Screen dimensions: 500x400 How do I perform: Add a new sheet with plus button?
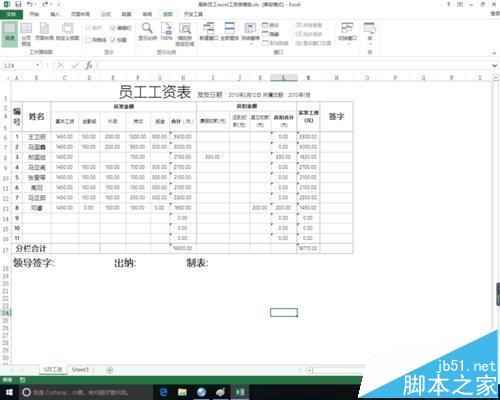(110, 370)
